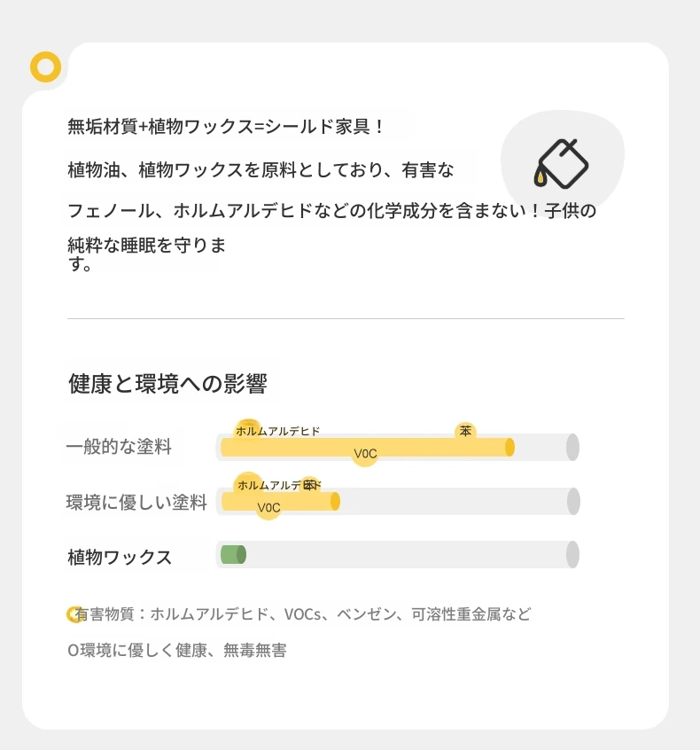The width and height of the screenshot is (700, 750).
Task: Click the ホルムアルデヒド bubble on the eco-friendly paint bar
Action: (279, 485)
